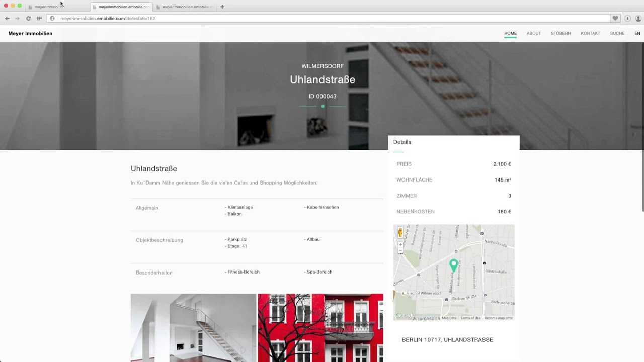Viewport: 644px width, 362px height.
Task: Open the apps grid icon in toolbar
Action: point(39,18)
